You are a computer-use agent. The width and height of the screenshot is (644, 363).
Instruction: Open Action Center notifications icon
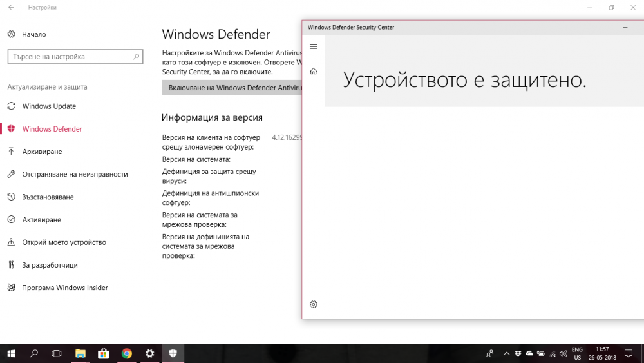click(629, 353)
